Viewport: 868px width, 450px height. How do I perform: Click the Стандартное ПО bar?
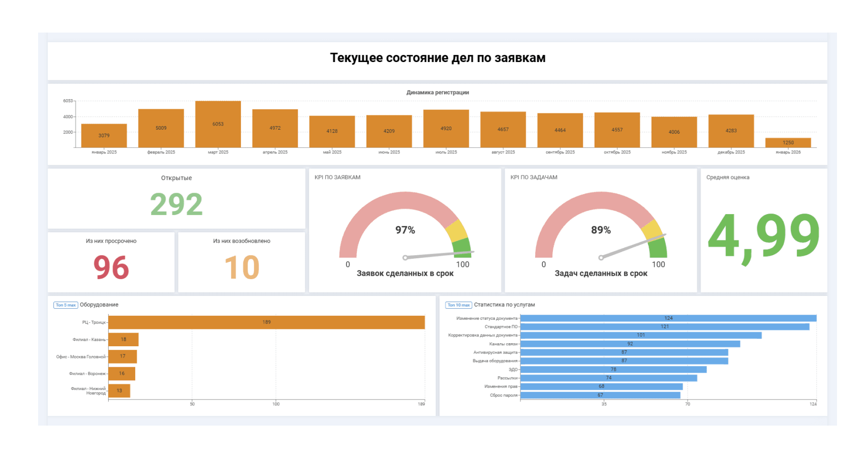(664, 327)
